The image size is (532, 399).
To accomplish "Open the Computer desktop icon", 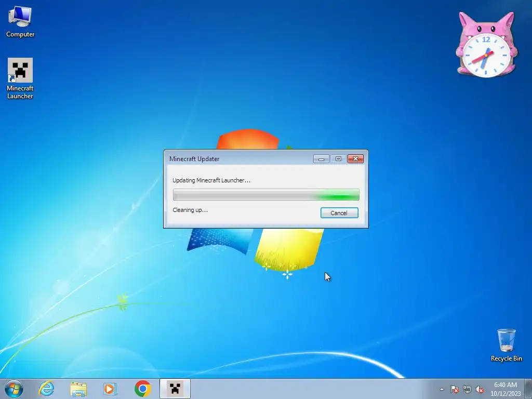I will (20, 22).
